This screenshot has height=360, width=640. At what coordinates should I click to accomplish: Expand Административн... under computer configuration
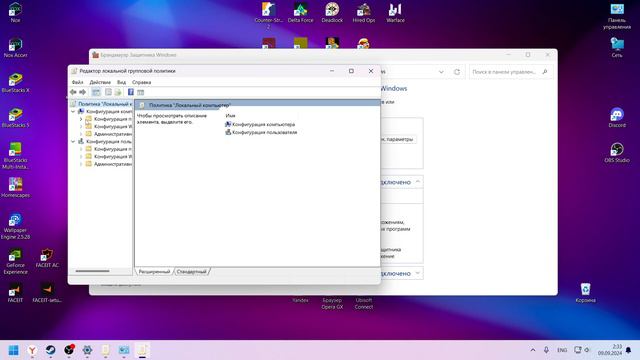(x=81, y=134)
